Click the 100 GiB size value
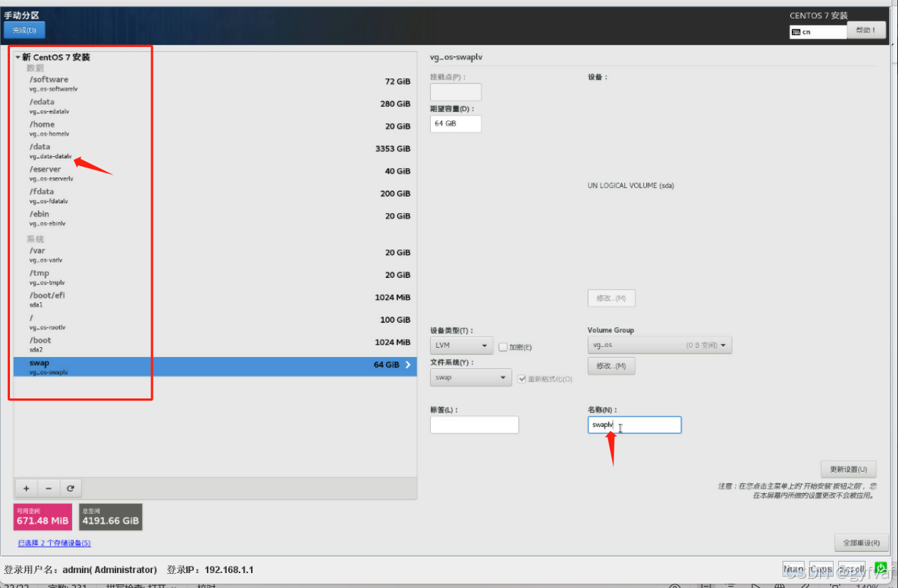The height and width of the screenshot is (588, 898). [x=395, y=320]
